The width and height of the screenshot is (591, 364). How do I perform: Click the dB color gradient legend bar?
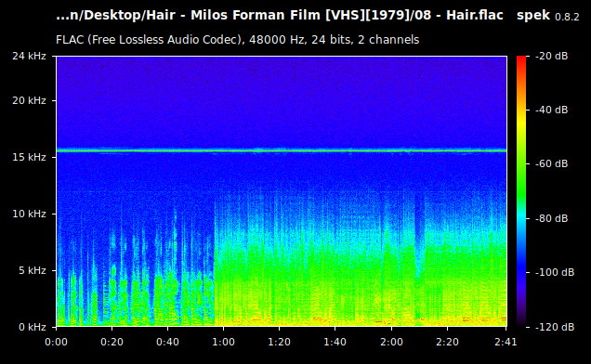pyautogui.click(x=521, y=191)
